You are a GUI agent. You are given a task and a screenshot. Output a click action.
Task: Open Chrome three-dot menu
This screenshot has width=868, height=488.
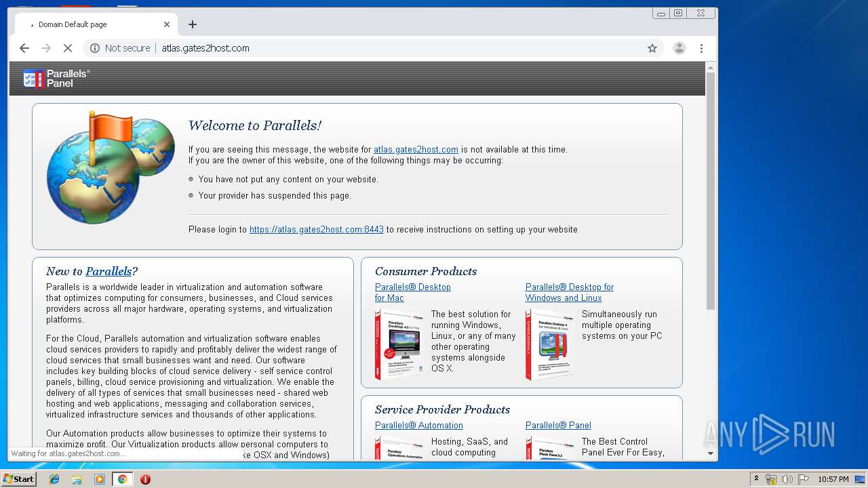[x=701, y=48]
